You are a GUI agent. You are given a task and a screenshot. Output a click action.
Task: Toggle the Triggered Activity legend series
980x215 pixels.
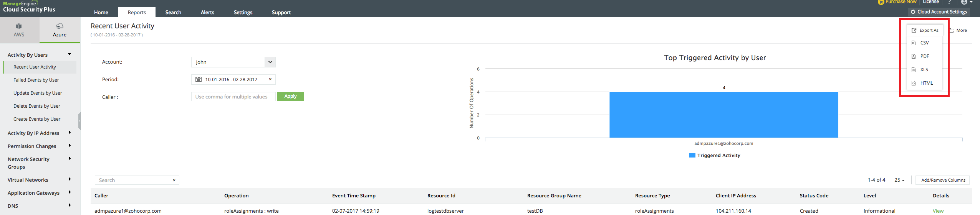tap(715, 156)
